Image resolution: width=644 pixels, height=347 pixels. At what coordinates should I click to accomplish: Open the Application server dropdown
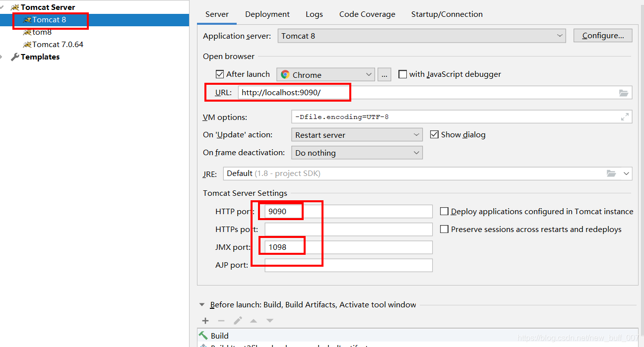[421, 36]
